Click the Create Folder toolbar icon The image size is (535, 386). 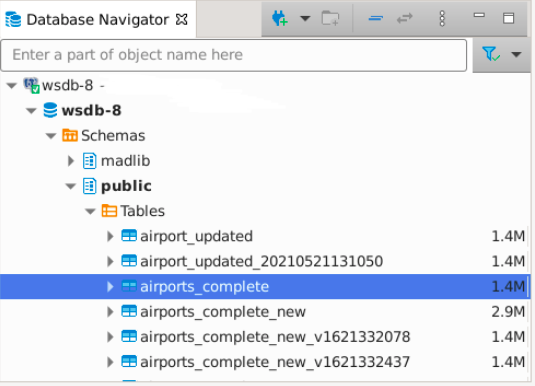pos(330,18)
